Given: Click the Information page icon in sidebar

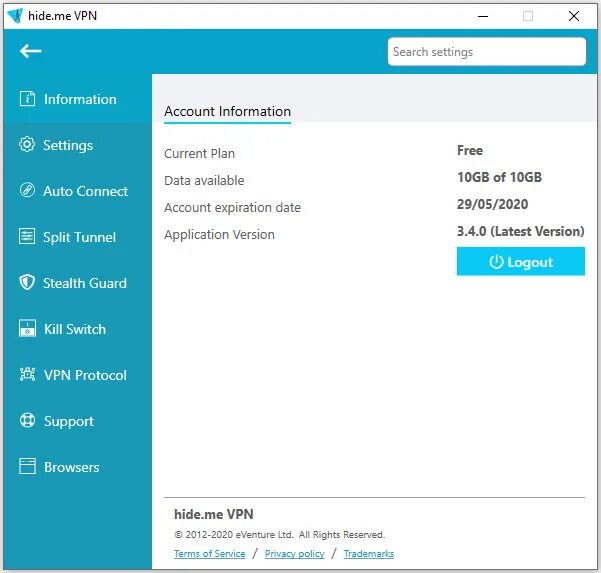Looking at the screenshot, I should pos(27,99).
